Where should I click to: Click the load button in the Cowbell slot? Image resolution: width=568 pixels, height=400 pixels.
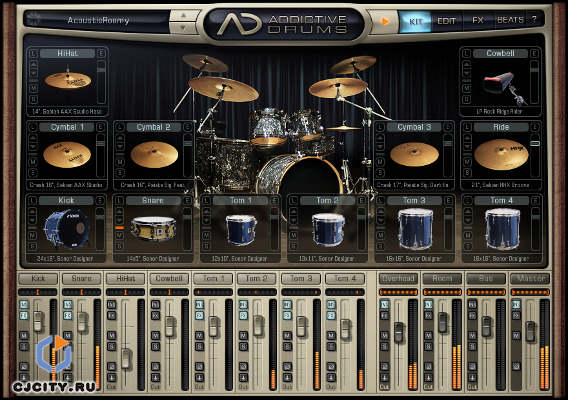[466, 54]
